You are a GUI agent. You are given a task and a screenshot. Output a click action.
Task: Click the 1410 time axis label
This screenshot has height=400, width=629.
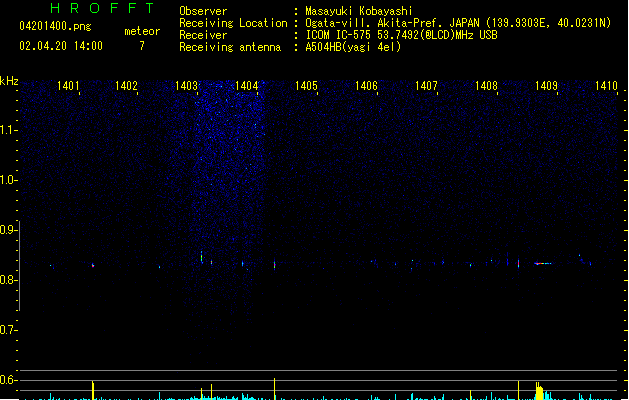[606, 86]
